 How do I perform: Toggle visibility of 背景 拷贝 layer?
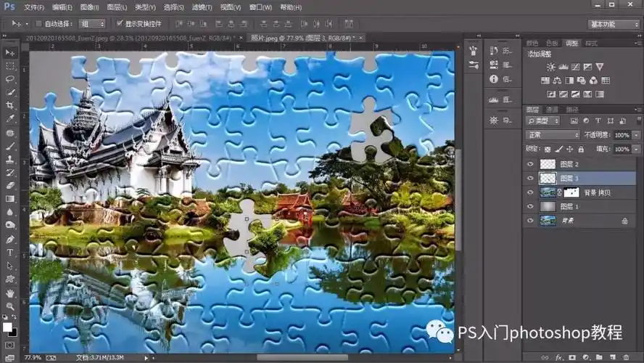coord(530,192)
